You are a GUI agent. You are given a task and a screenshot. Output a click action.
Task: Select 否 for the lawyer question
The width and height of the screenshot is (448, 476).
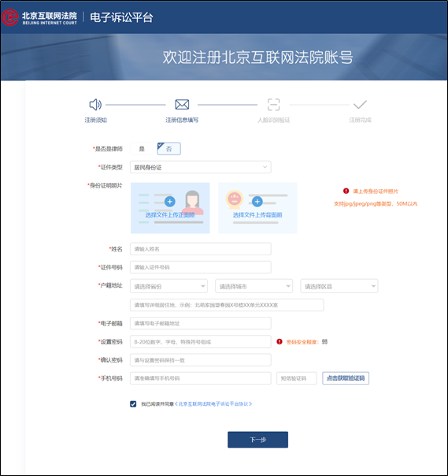click(169, 149)
